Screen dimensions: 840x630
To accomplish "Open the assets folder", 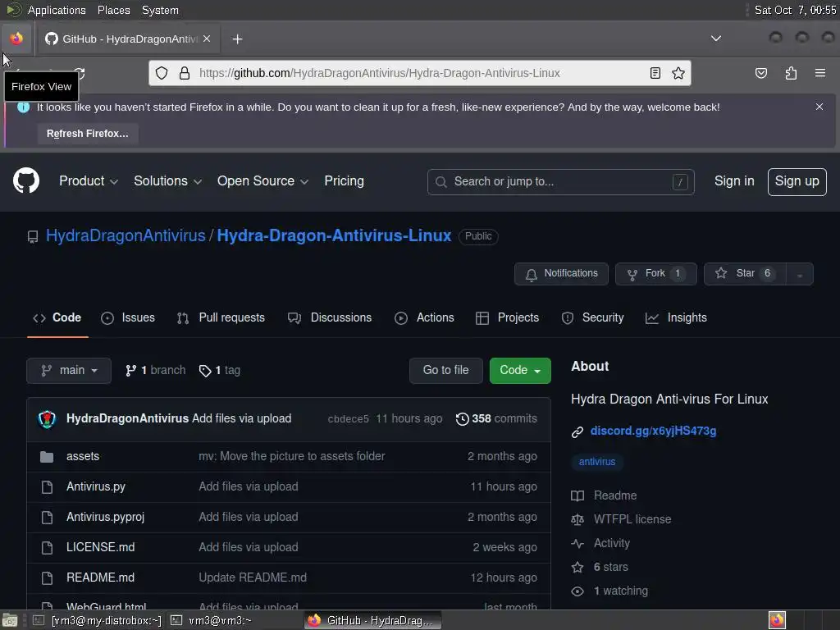I will point(83,456).
